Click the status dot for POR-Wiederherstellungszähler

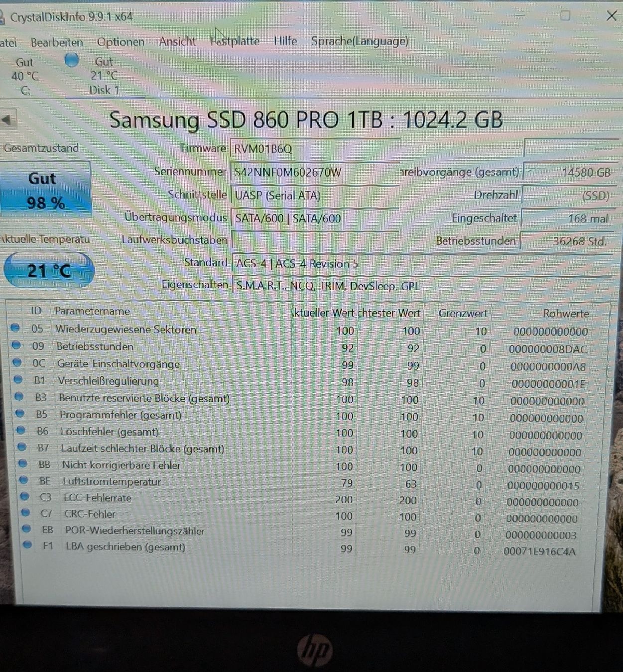(x=27, y=529)
